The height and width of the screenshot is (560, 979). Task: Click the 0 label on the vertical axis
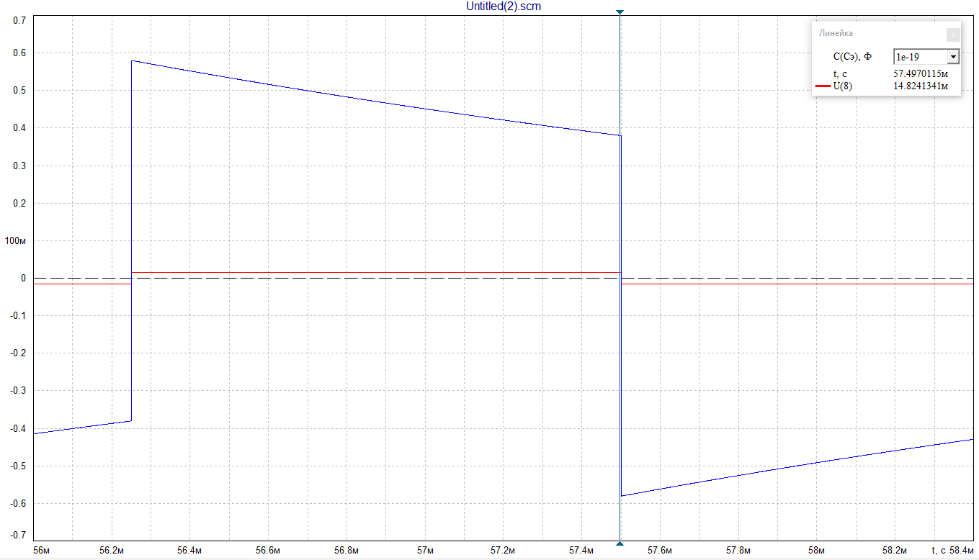coord(24,278)
